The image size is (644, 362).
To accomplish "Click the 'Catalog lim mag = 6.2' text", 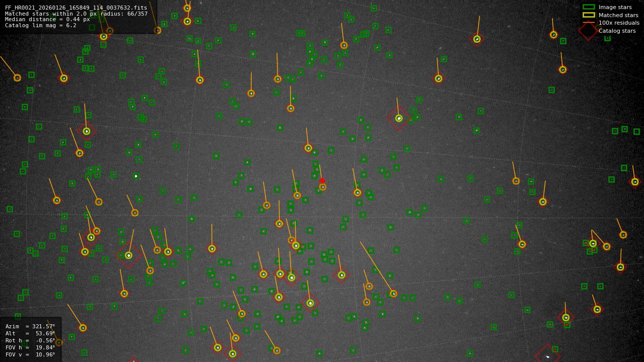I will (x=41, y=25).
